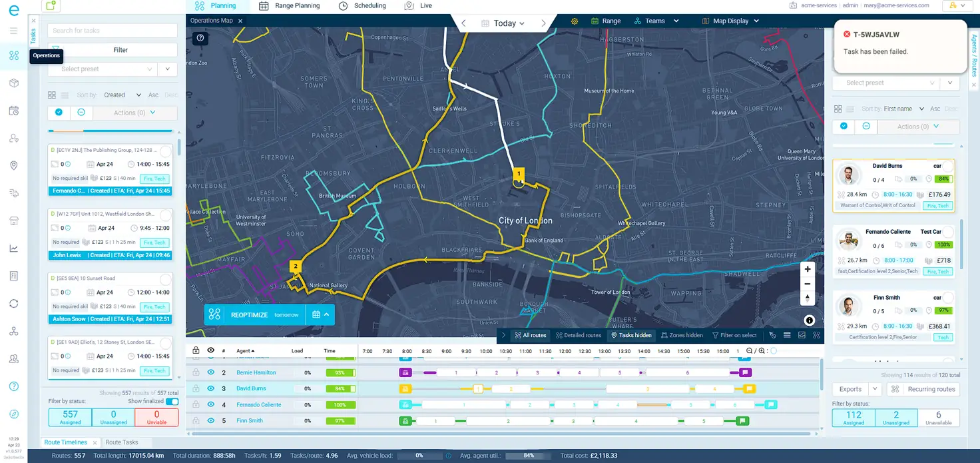This screenshot has height=463, width=980.
Task: Click the sync refresh sidebar icon
Action: [13, 303]
